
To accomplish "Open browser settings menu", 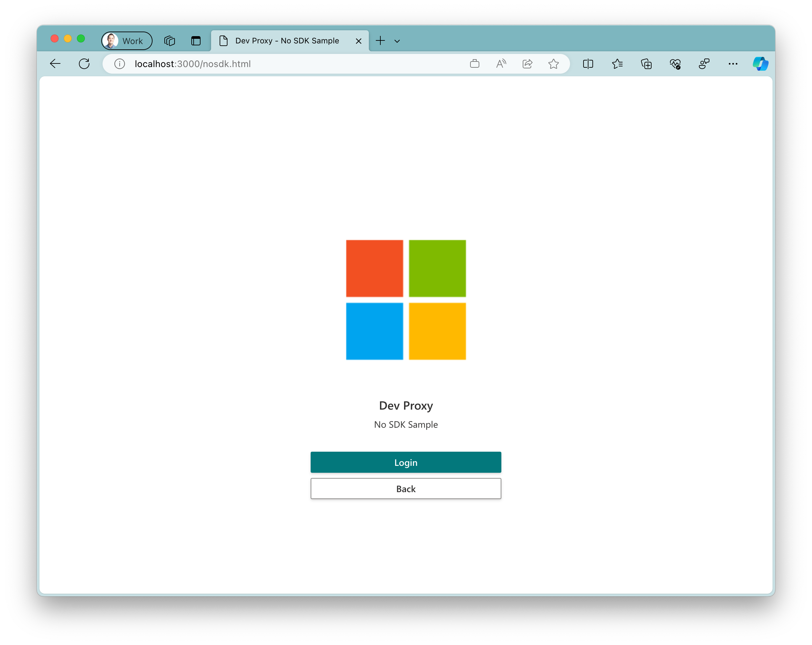I will click(x=732, y=64).
